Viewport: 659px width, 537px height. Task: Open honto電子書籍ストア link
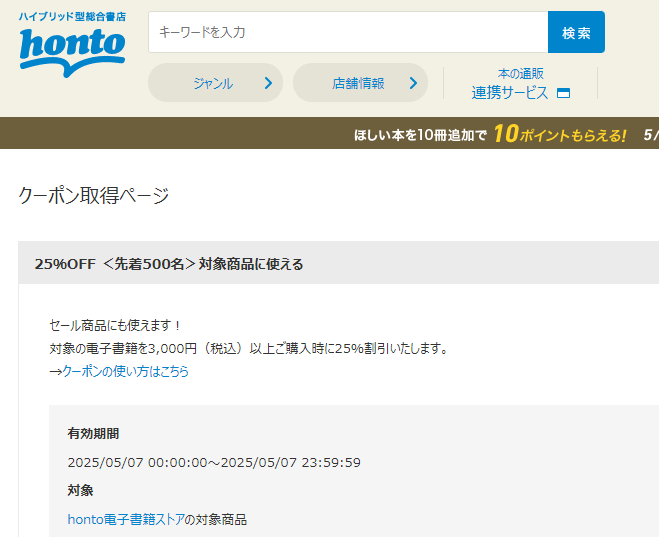[x=126, y=520]
